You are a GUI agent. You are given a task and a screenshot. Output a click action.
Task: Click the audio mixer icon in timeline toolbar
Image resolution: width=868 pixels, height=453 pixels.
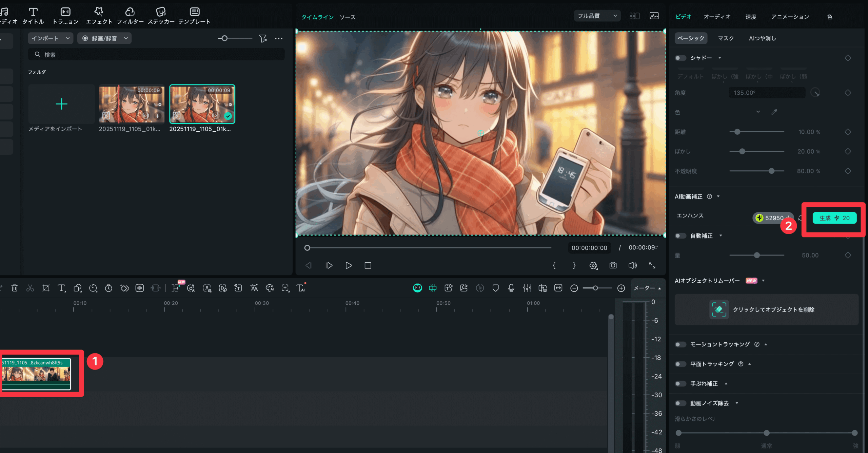(x=527, y=288)
